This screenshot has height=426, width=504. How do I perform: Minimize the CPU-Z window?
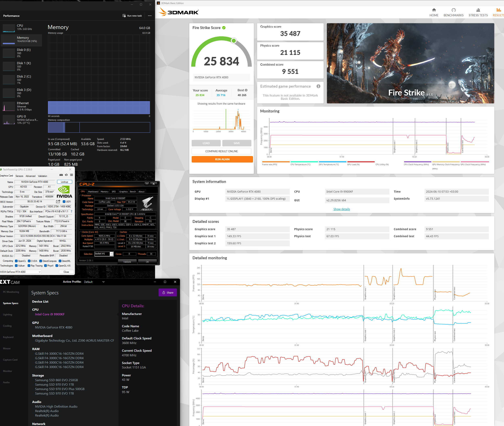point(146,184)
